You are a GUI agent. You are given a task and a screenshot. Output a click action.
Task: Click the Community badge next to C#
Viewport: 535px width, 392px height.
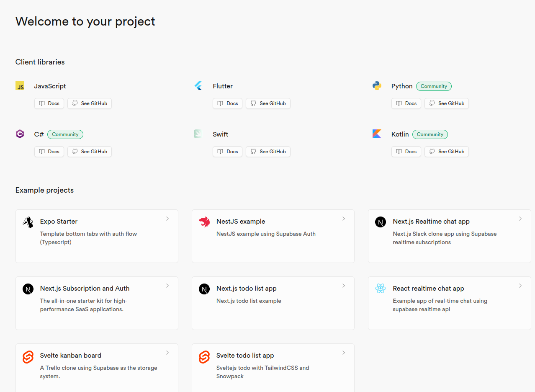tap(65, 134)
